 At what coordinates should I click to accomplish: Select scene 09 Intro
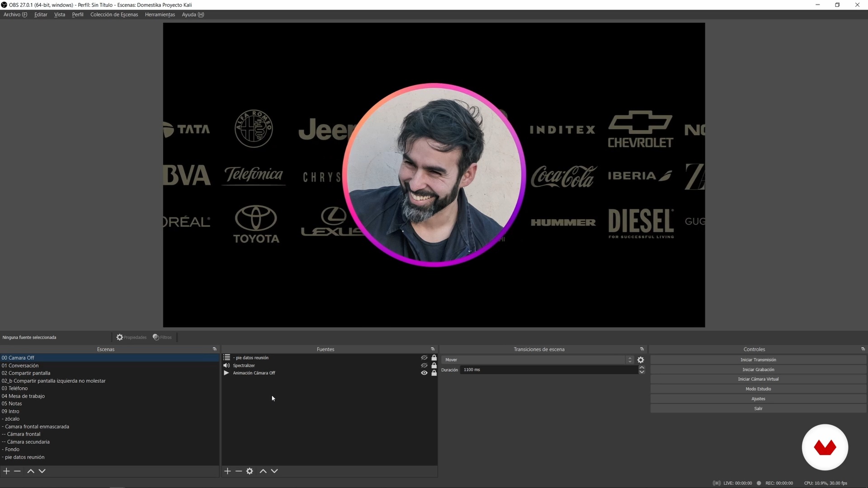tap(109, 411)
